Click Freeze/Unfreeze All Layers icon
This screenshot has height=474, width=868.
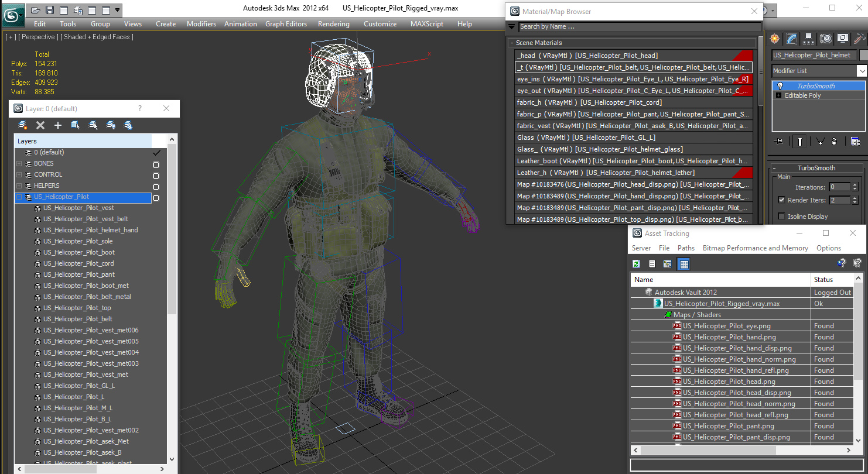pos(128,125)
